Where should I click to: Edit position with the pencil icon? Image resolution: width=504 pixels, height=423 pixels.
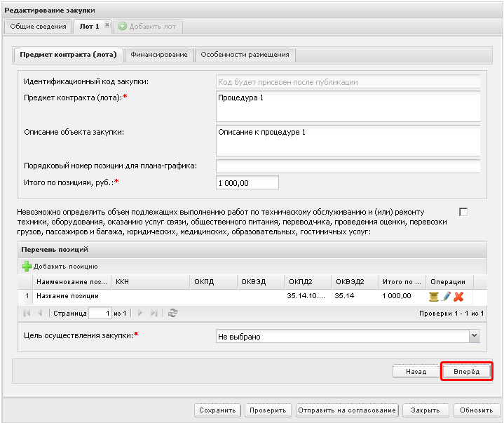click(x=446, y=296)
